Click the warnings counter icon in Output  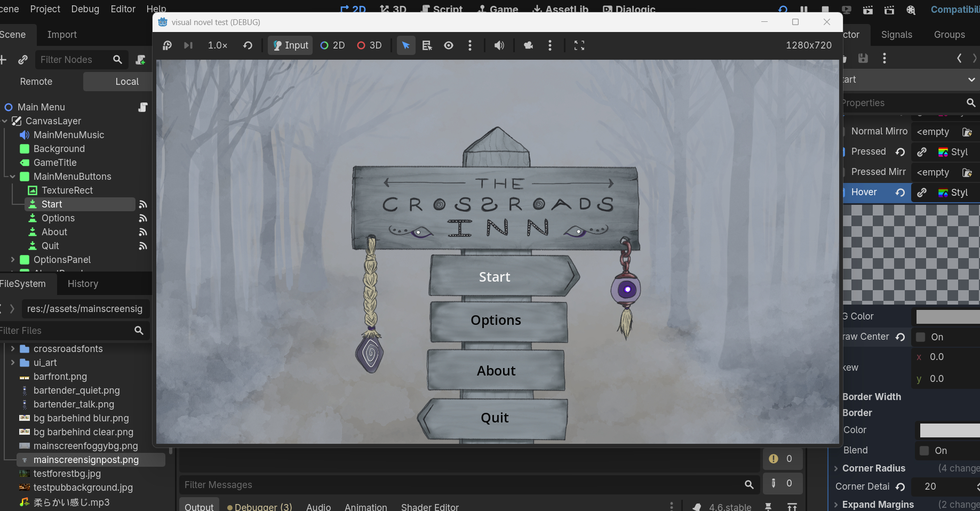774,459
